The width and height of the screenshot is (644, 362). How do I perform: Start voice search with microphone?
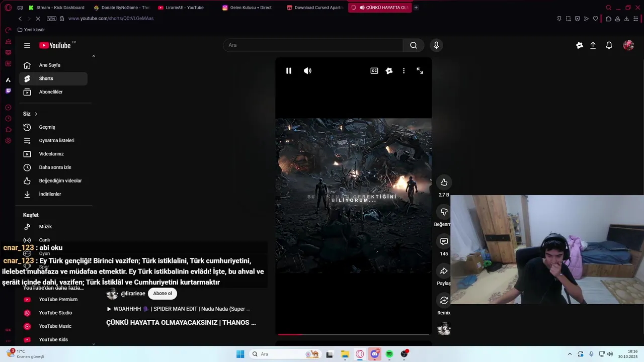point(436,45)
